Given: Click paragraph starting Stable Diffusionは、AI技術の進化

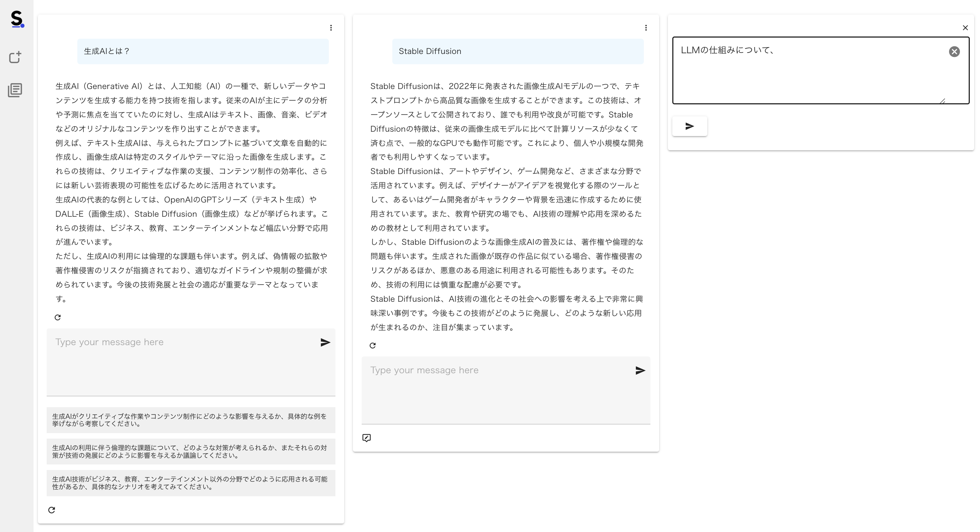Looking at the screenshot, I should (x=507, y=313).
